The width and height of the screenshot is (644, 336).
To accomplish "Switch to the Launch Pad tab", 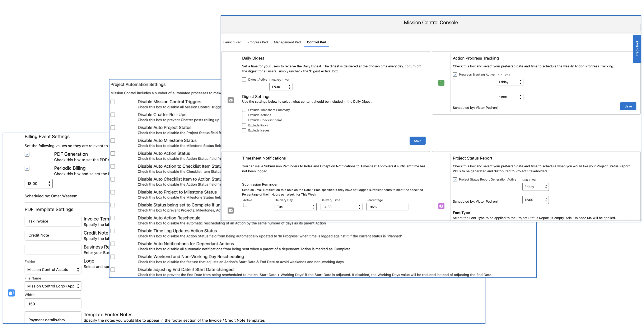I will 232,42.
